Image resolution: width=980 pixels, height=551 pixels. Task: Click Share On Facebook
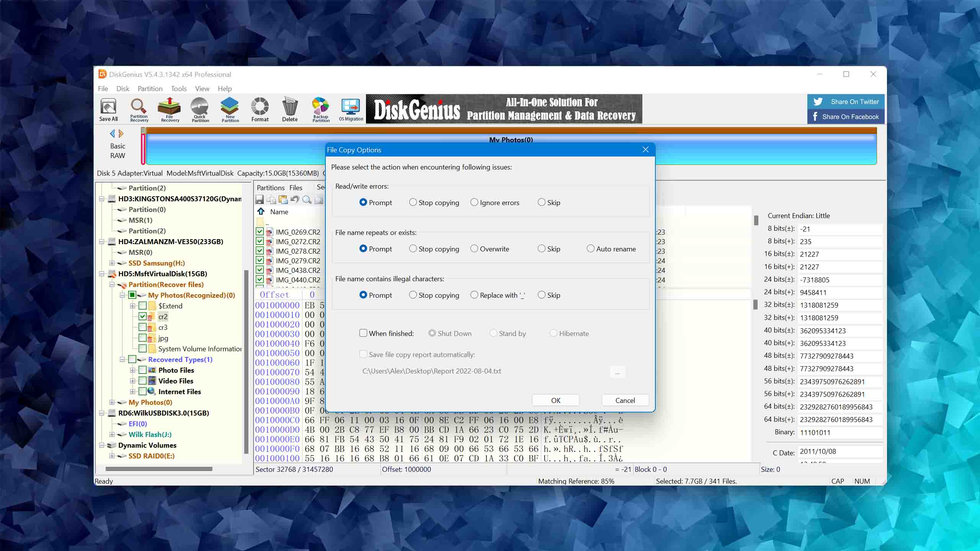pyautogui.click(x=846, y=117)
